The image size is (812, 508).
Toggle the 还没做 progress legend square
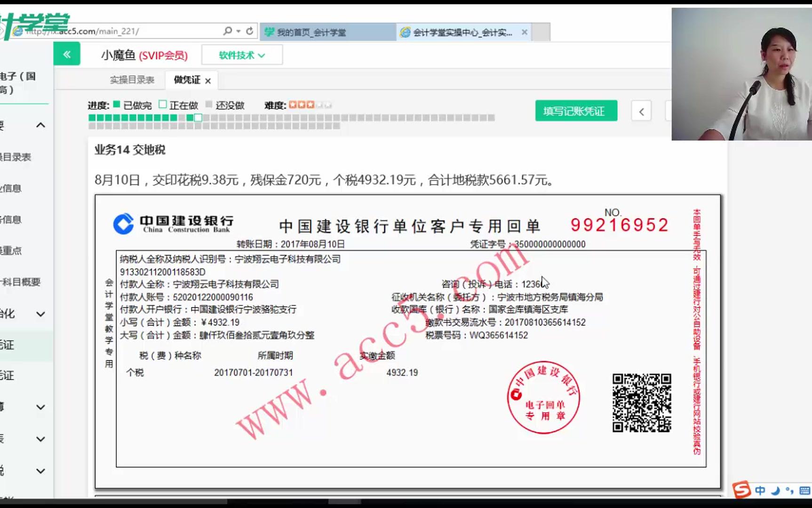tap(208, 105)
